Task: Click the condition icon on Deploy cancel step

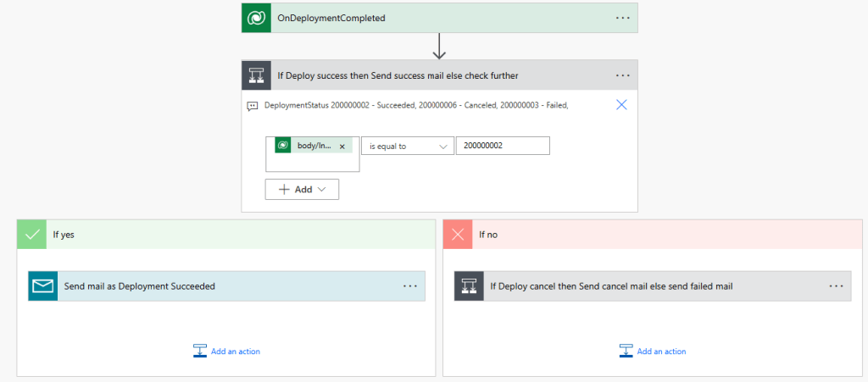Action: (469, 286)
